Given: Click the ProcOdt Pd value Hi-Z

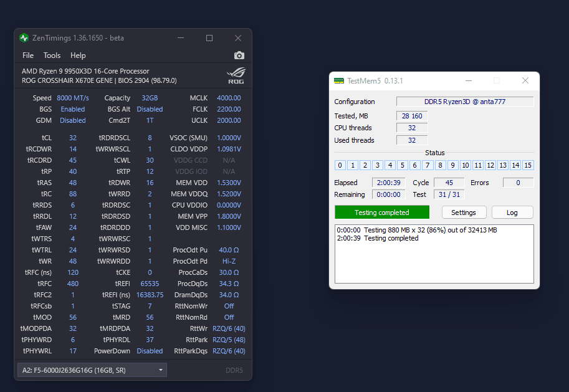Looking at the screenshot, I should tap(229, 261).
